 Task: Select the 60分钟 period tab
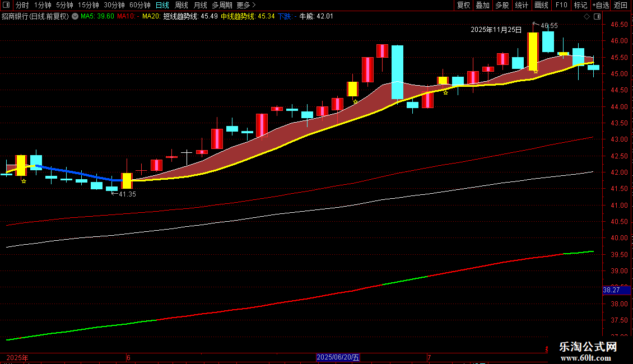[x=139, y=5]
